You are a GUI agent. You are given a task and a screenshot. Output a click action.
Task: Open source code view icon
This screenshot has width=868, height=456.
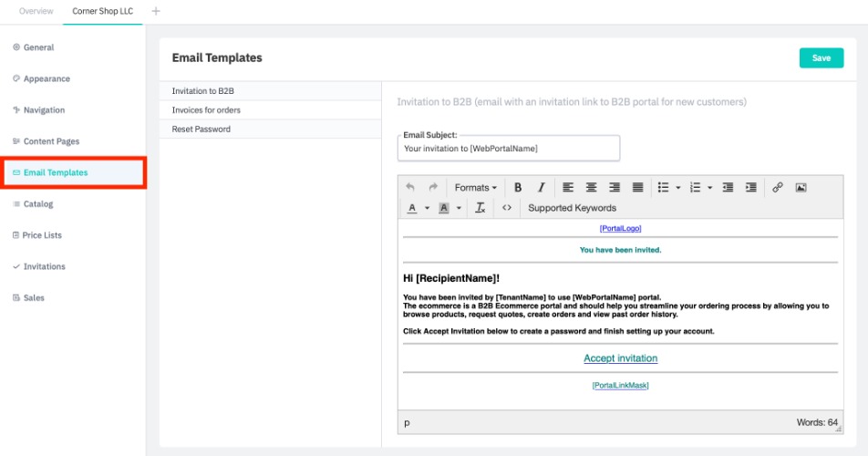(x=507, y=208)
